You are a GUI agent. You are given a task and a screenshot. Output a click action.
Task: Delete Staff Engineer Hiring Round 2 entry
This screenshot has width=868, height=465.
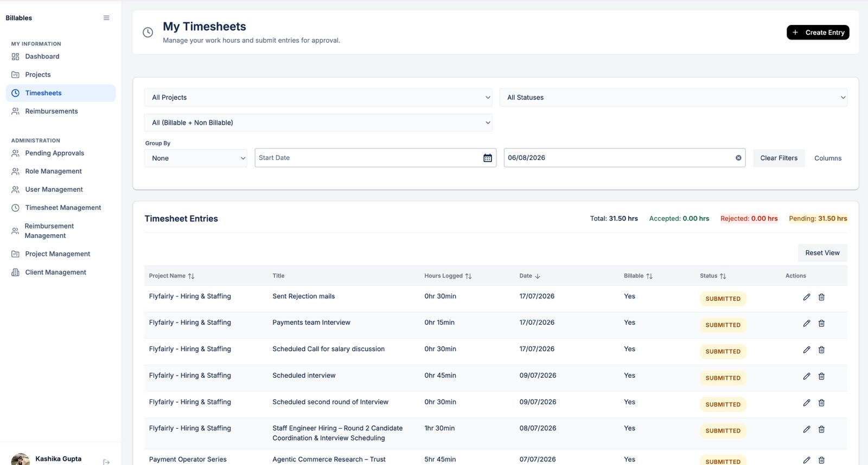pyautogui.click(x=821, y=429)
